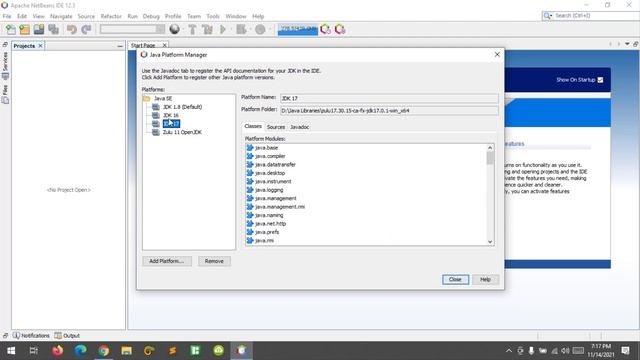640x360 pixels.
Task: Click the Search (Ctrl+I) field
Action: tap(596, 16)
